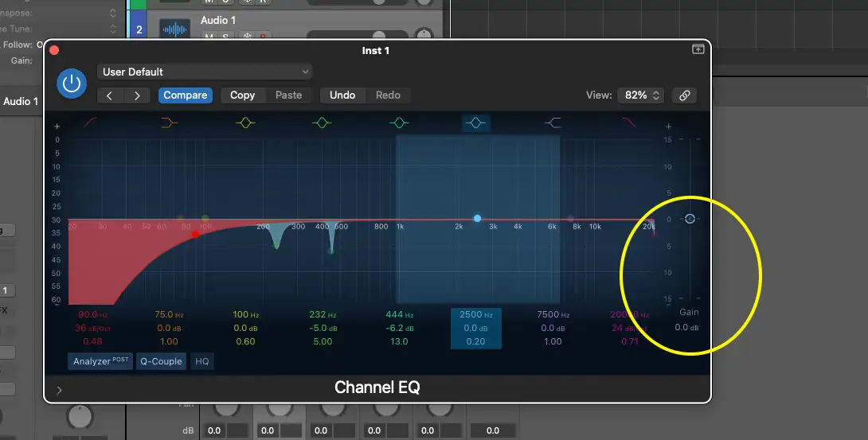Click the yellow-green 100 Hz bell band icon

(245, 123)
